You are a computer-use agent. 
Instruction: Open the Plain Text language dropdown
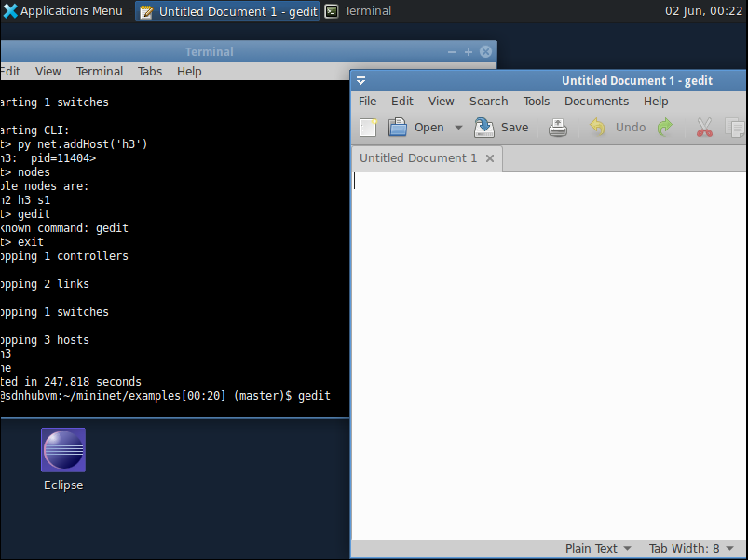[598, 548]
